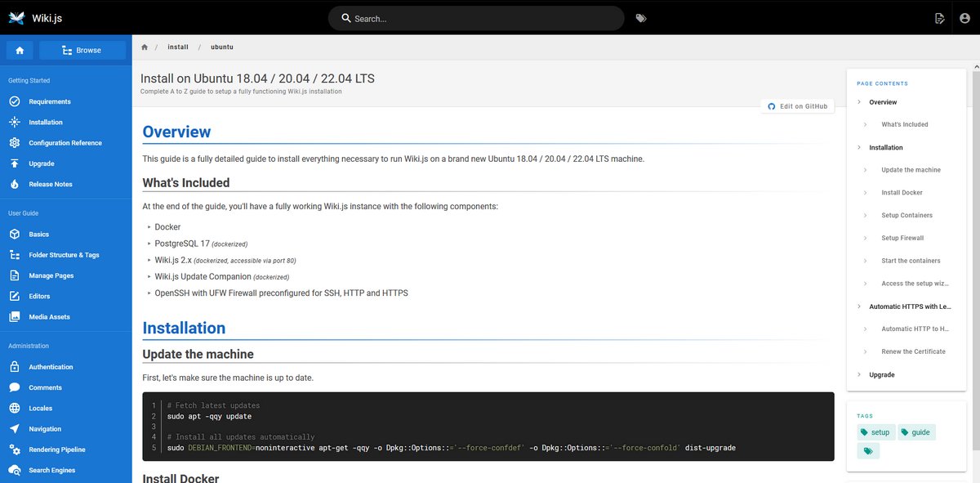This screenshot has height=483, width=980.
Task: Click the "PostgreSQL 17" list item
Action: click(201, 244)
